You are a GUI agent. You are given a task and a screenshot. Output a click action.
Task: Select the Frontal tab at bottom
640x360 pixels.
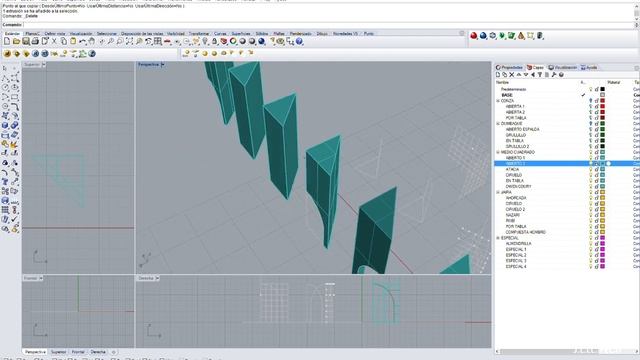click(x=78, y=351)
